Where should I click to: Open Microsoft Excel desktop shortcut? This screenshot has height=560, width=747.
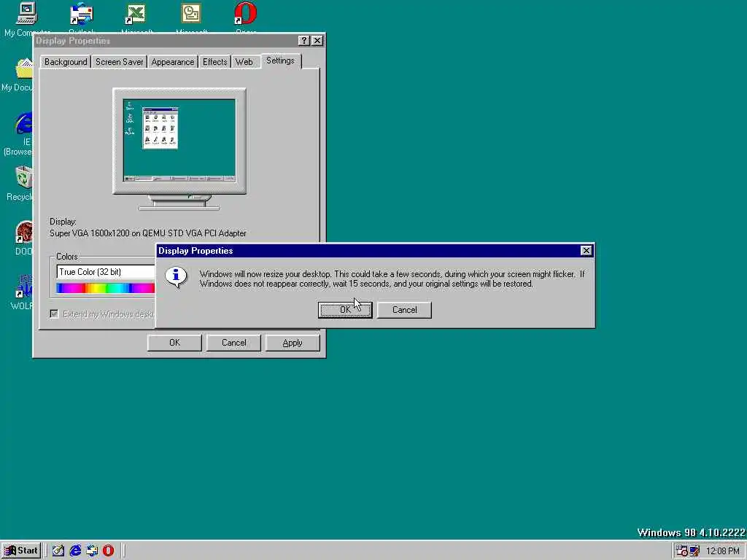pyautogui.click(x=135, y=14)
